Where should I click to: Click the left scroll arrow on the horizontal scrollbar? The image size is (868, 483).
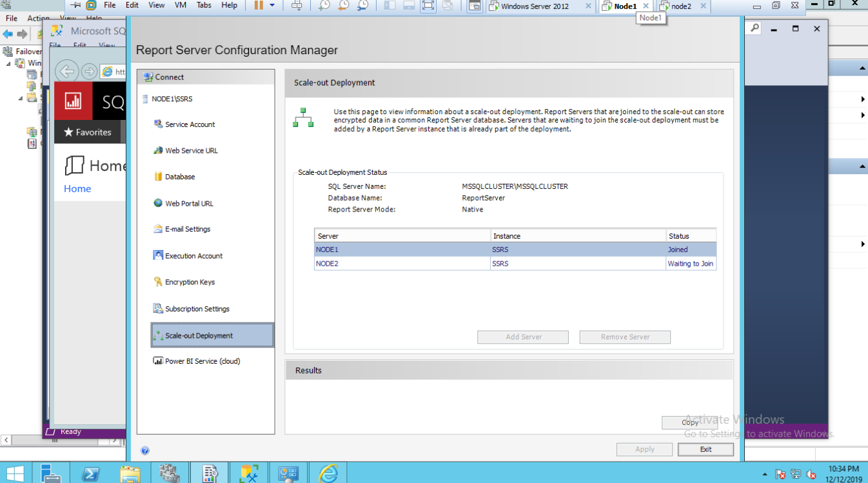pyautogui.click(x=5, y=440)
